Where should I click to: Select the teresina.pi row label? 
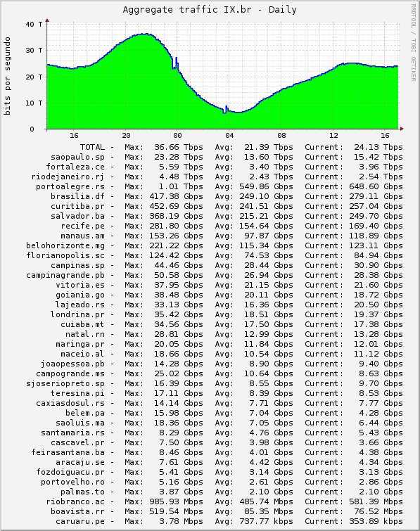77,393
